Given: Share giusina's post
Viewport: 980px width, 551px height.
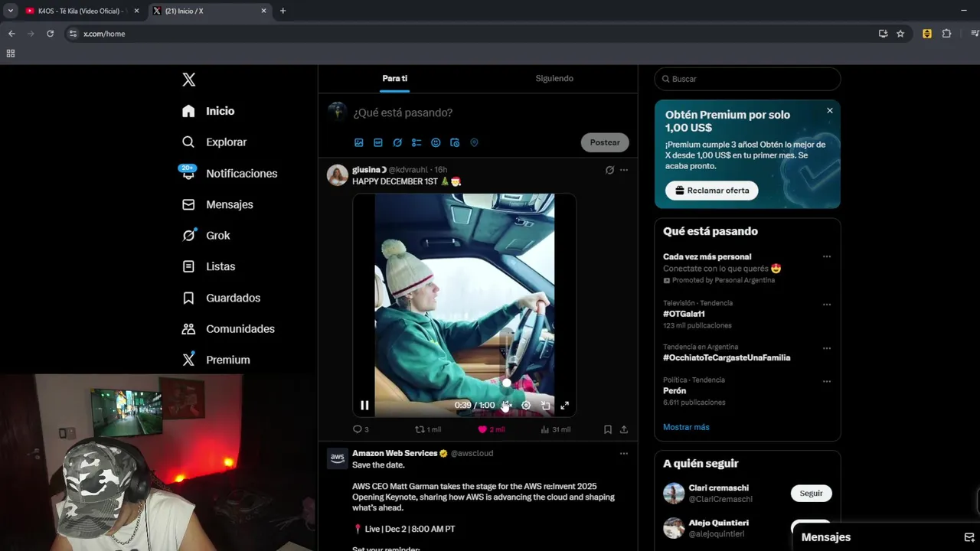Looking at the screenshot, I should (624, 429).
